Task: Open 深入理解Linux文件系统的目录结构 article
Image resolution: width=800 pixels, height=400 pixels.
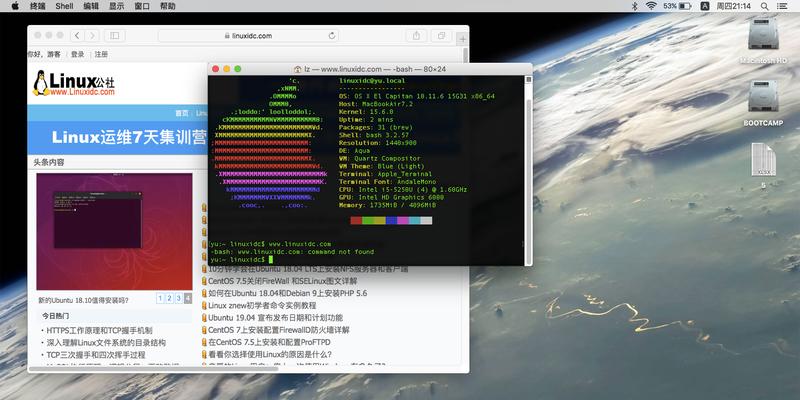Action: click(x=106, y=343)
